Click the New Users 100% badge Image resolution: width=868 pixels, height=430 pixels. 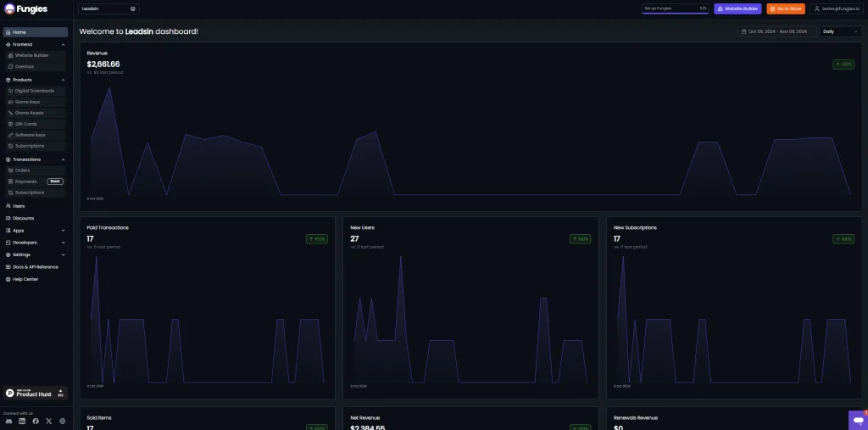tap(580, 239)
